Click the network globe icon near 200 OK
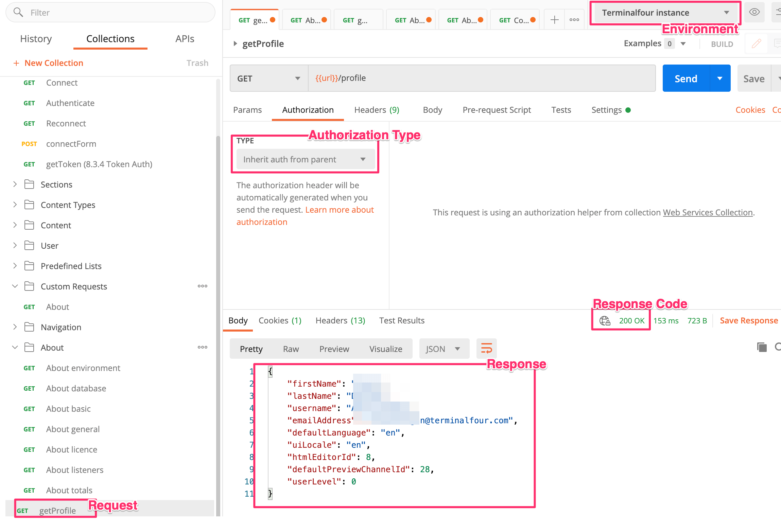The height and width of the screenshot is (532, 781). click(x=605, y=321)
